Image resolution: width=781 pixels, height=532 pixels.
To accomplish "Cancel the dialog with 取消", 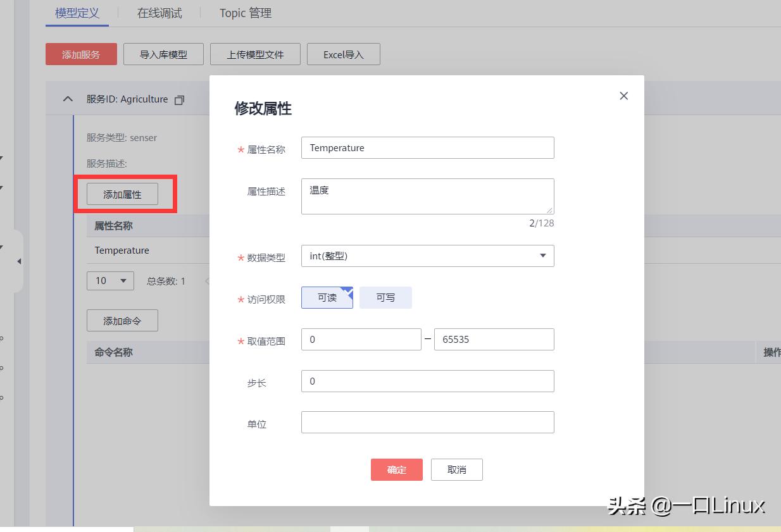I will coord(456,469).
